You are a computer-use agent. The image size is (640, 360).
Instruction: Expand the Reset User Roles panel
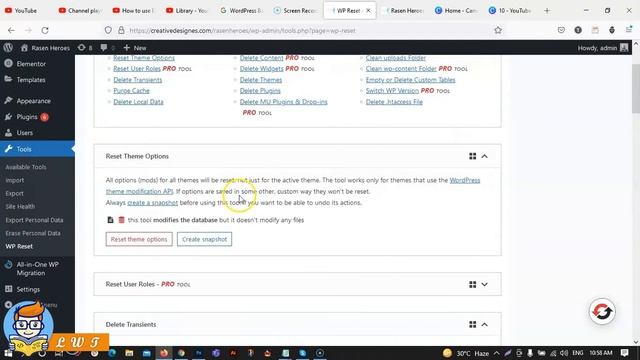(484, 284)
